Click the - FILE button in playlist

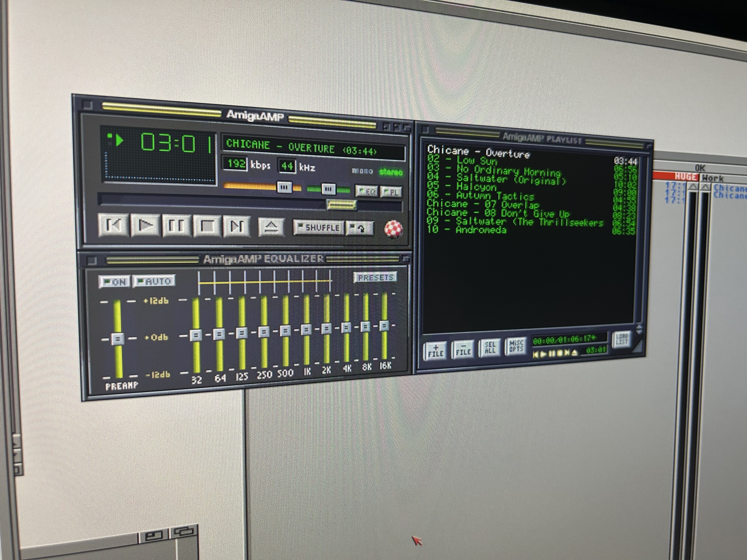coord(463,349)
